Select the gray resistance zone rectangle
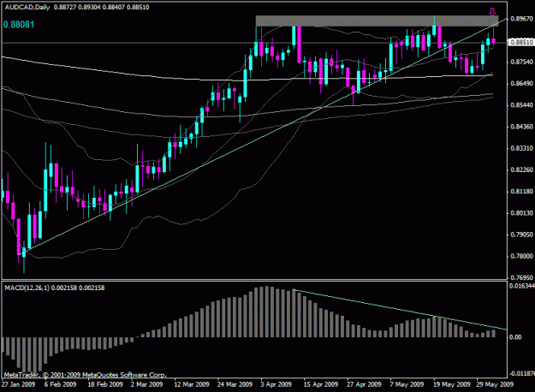The width and height of the screenshot is (535, 392). pos(377,21)
